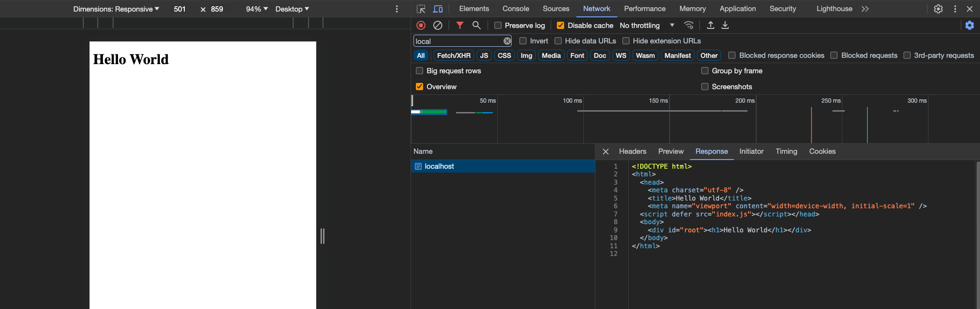Uncheck the Overview option

[x=420, y=87]
